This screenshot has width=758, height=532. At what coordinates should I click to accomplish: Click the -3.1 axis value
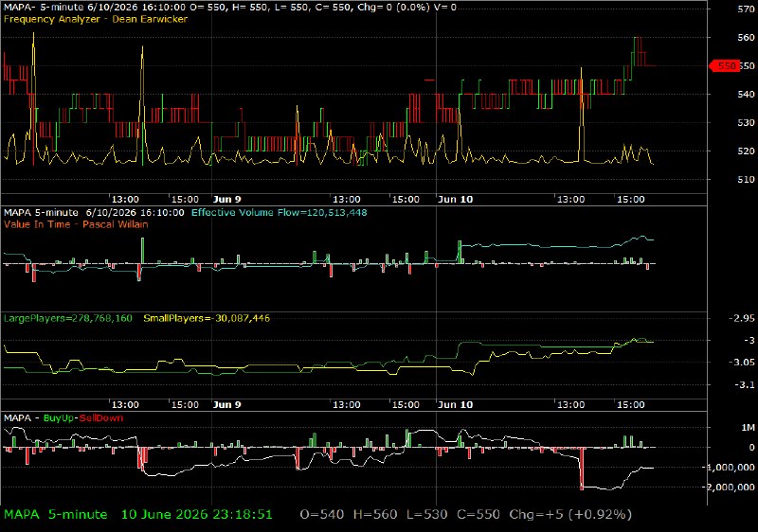(745, 384)
